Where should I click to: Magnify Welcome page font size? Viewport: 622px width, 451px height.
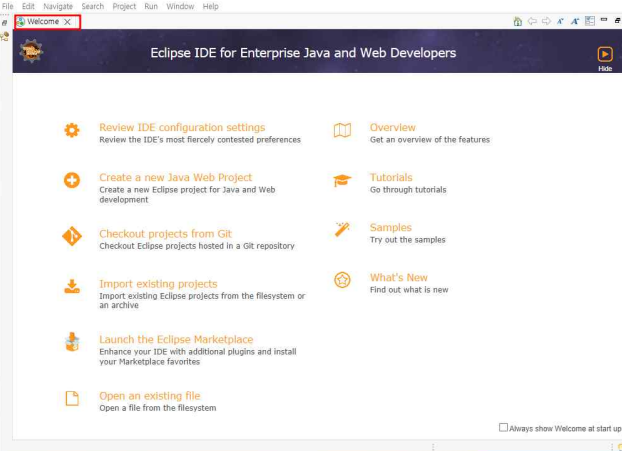[x=575, y=21]
